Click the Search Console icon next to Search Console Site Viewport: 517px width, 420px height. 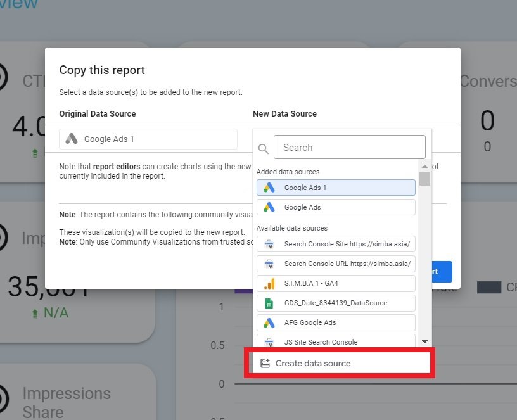click(x=269, y=244)
